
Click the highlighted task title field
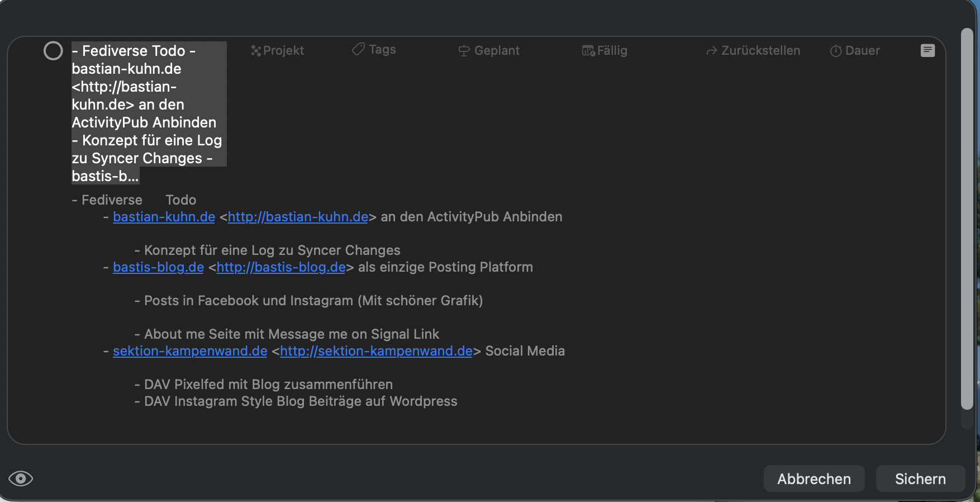pos(148,113)
